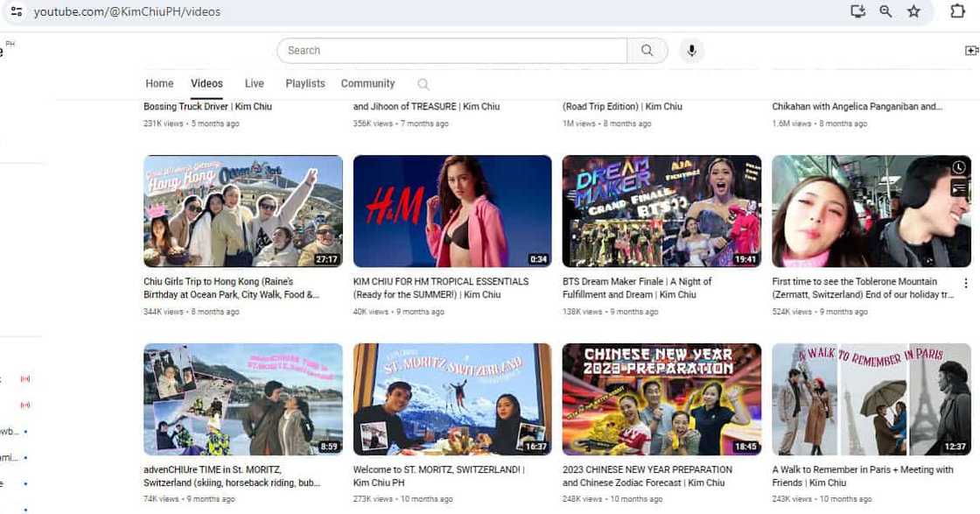Click the channel search magnifier icon
980x514 pixels.
423,84
